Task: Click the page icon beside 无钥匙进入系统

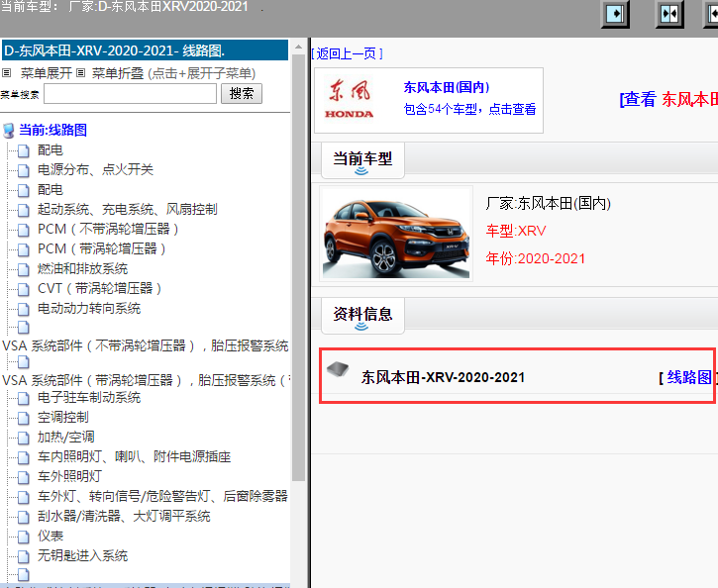Action: (24, 556)
